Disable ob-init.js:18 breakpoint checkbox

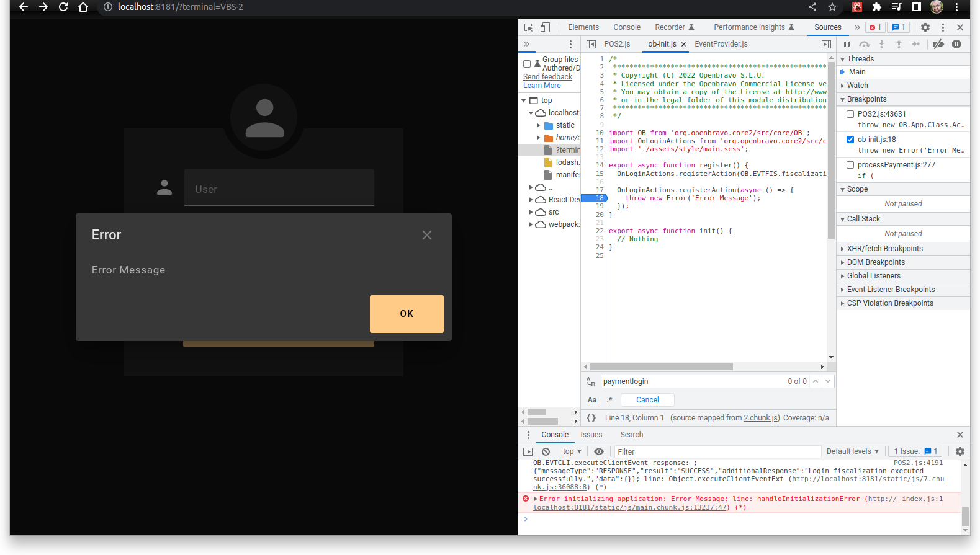click(x=850, y=140)
